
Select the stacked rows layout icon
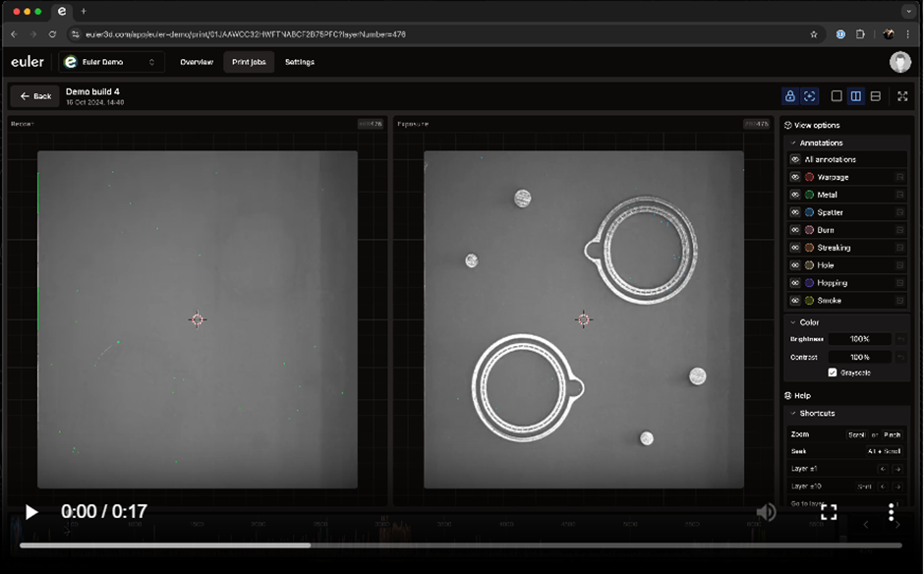tap(875, 96)
